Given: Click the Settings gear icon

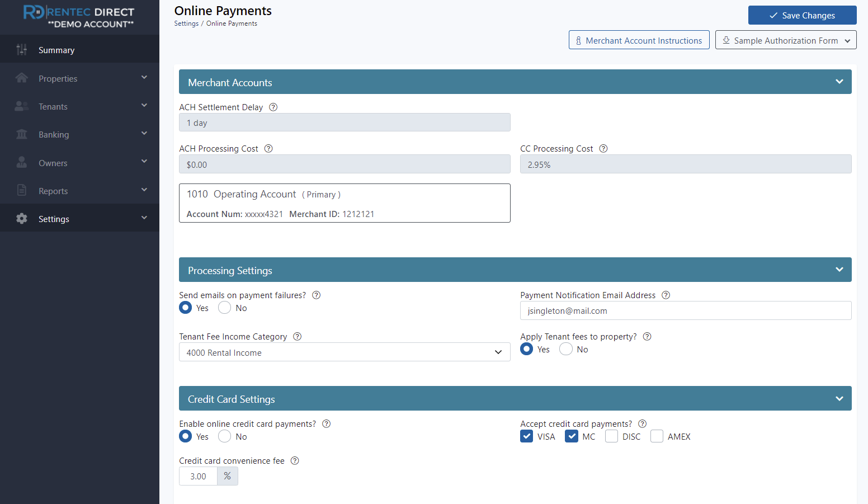Looking at the screenshot, I should point(21,219).
